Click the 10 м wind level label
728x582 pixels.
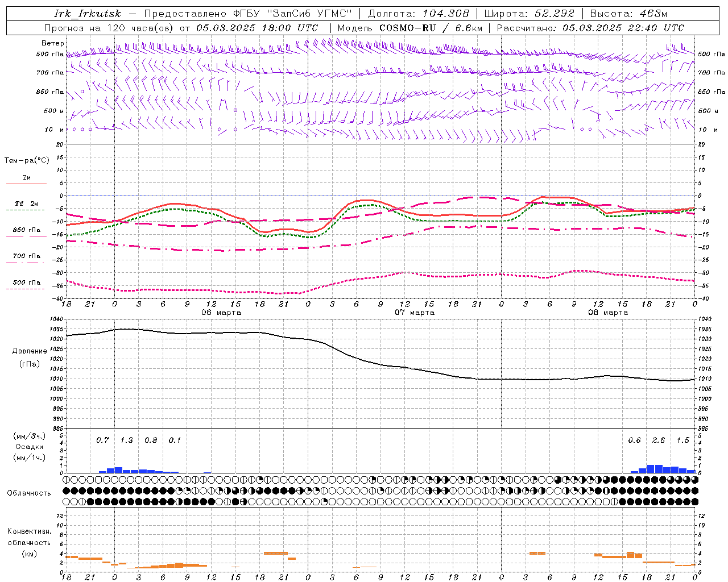[54, 130]
